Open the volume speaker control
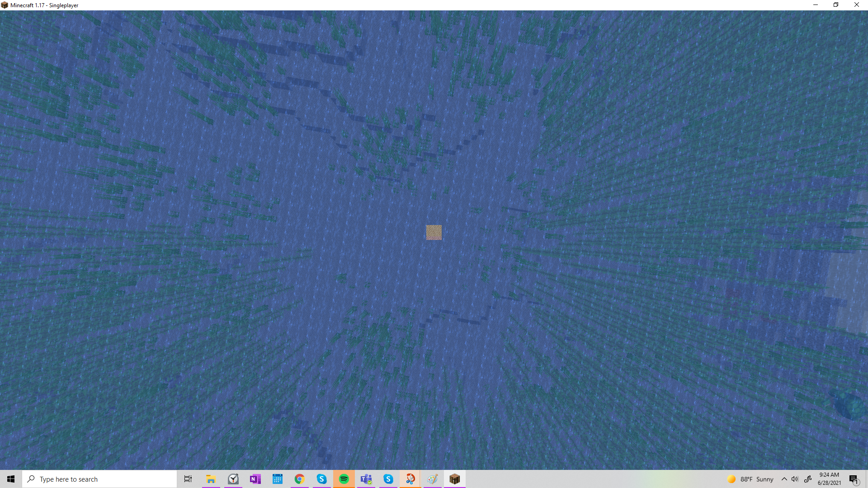This screenshot has height=488, width=868. (795, 479)
